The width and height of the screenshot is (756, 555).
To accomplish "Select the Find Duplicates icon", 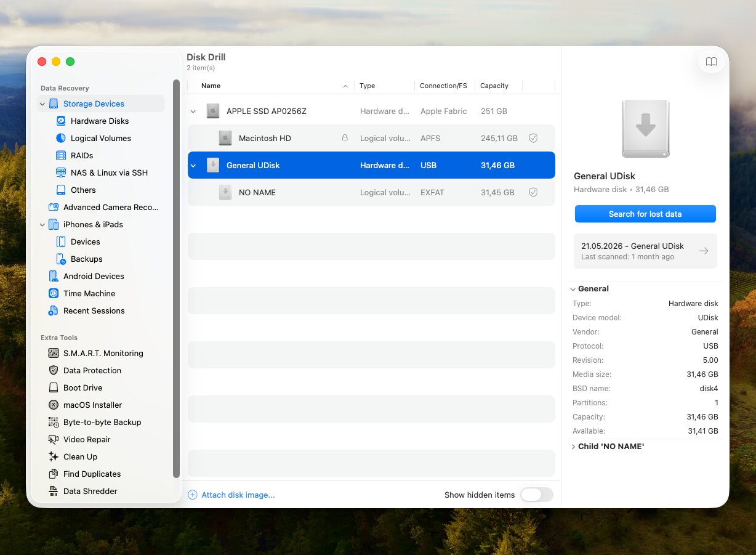I will coord(53,474).
